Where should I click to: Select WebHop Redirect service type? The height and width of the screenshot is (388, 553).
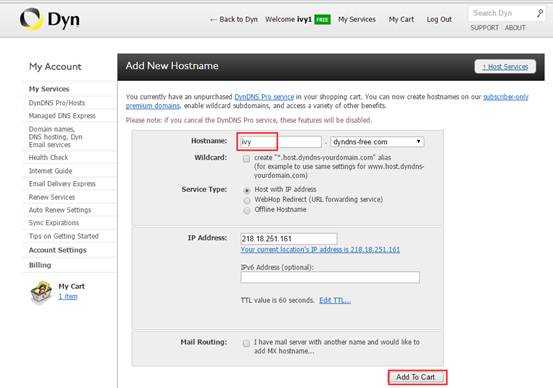(x=247, y=200)
